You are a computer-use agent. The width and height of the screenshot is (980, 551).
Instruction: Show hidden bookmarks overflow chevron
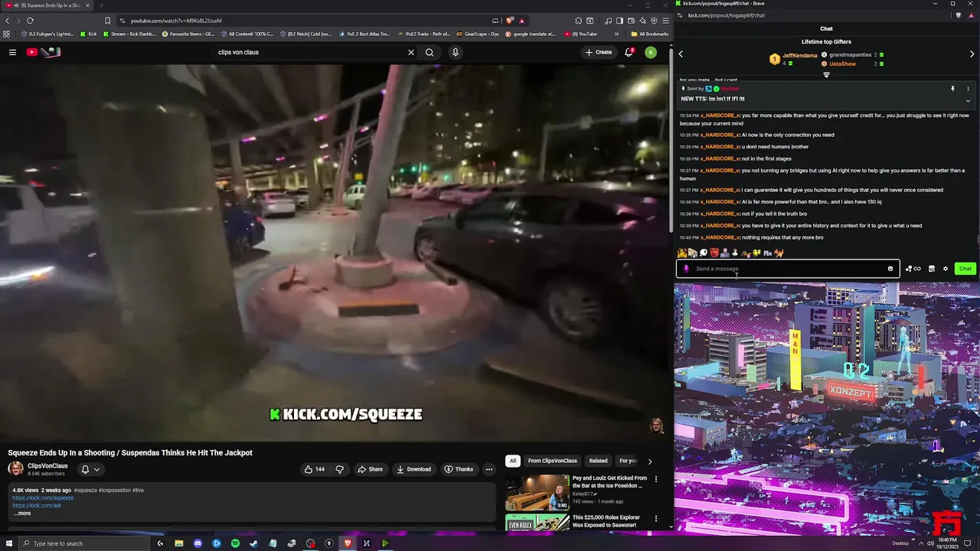[616, 34]
